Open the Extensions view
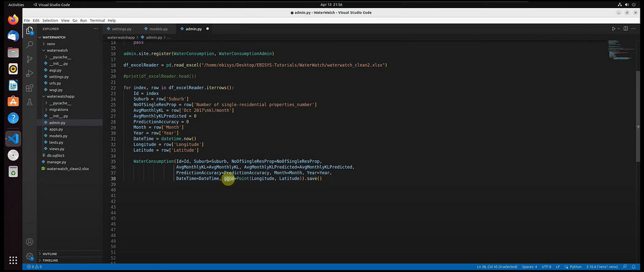The width and height of the screenshot is (644, 272). [x=29, y=88]
